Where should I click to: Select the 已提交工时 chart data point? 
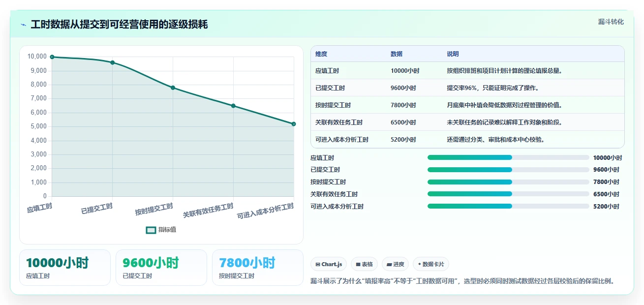pos(113,62)
